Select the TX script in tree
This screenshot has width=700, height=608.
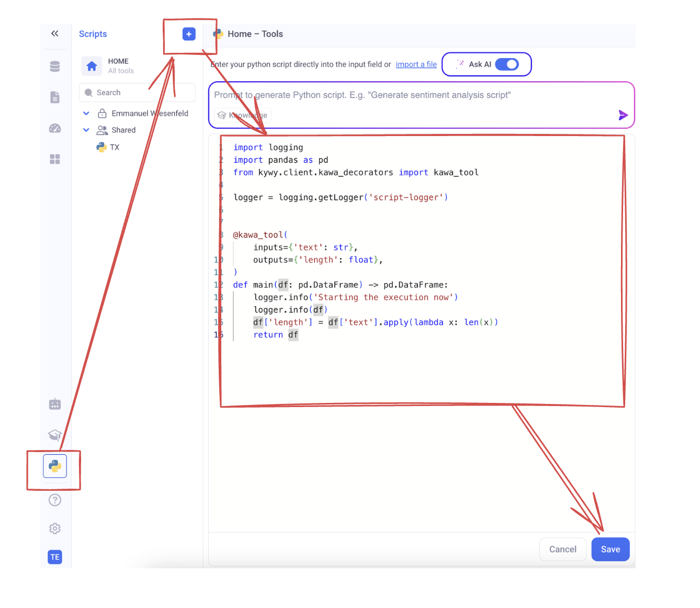114,148
